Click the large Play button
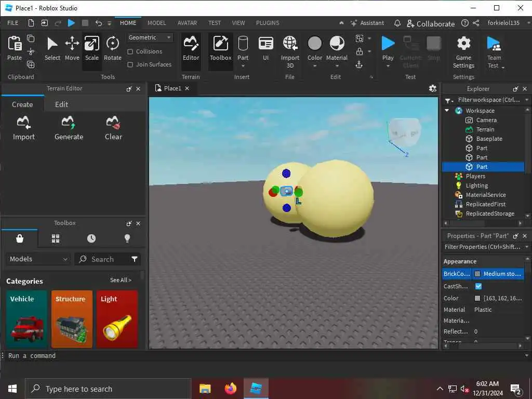 (x=388, y=48)
